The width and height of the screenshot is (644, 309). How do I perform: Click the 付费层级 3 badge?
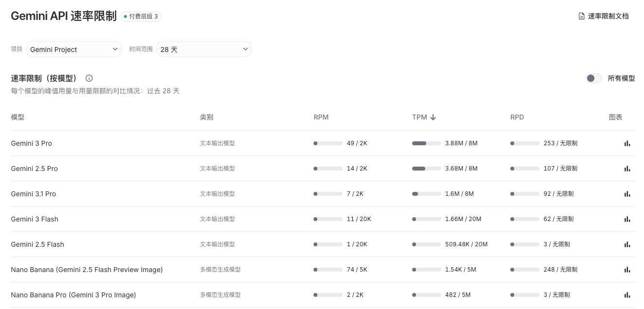click(141, 16)
